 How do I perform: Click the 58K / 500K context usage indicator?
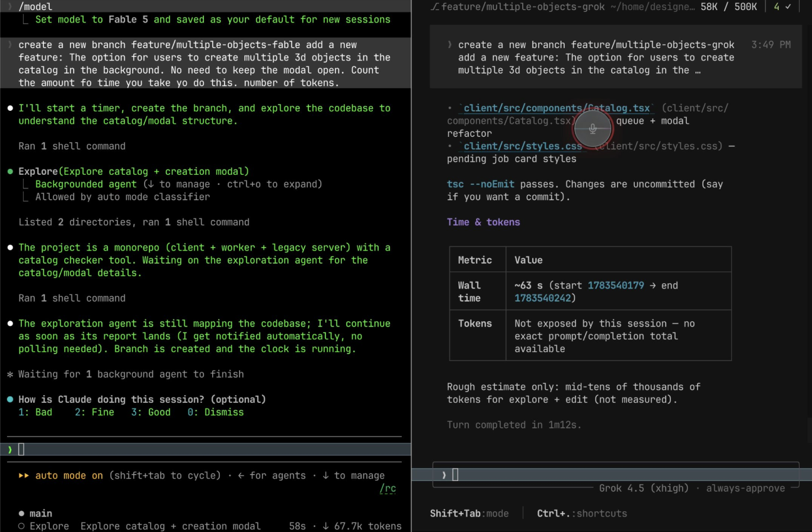coord(728,7)
